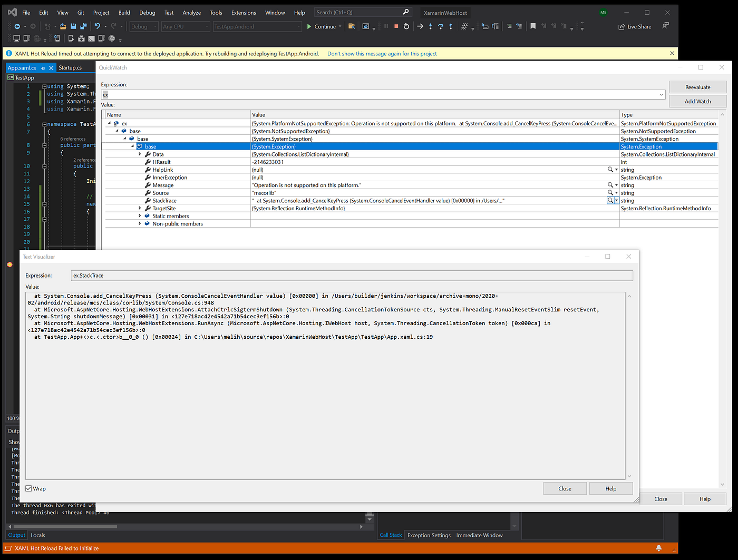738x560 pixels.
Task: Switch to the Locals tab
Action: (x=38, y=535)
